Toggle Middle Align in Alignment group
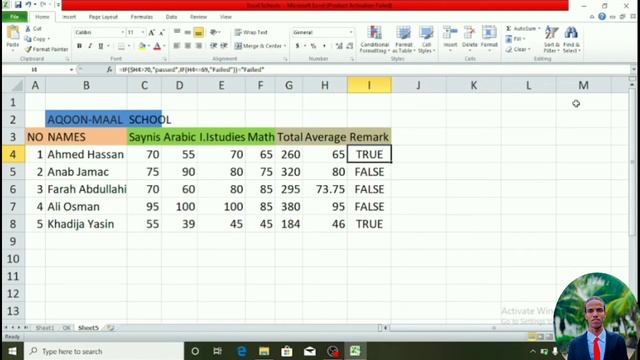The height and width of the screenshot is (360, 640). tap(188, 32)
